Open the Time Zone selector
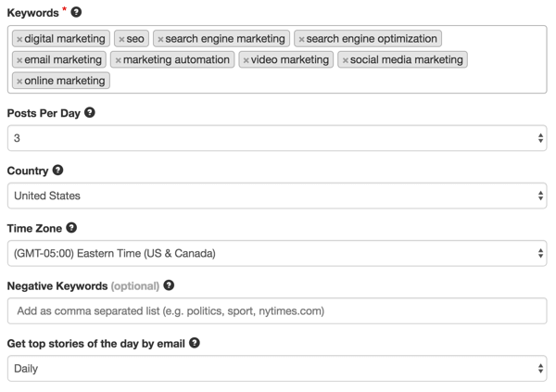This screenshot has width=556, height=392. pos(277,253)
